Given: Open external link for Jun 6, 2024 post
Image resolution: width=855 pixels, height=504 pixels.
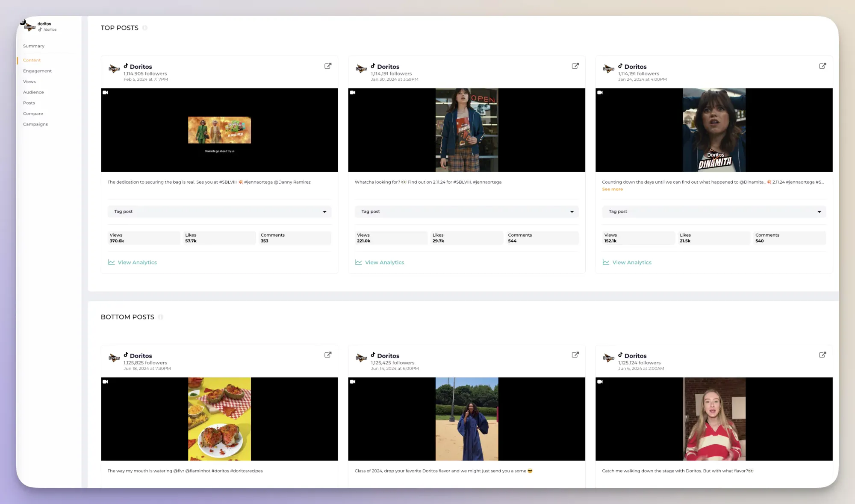Looking at the screenshot, I should pos(823,355).
